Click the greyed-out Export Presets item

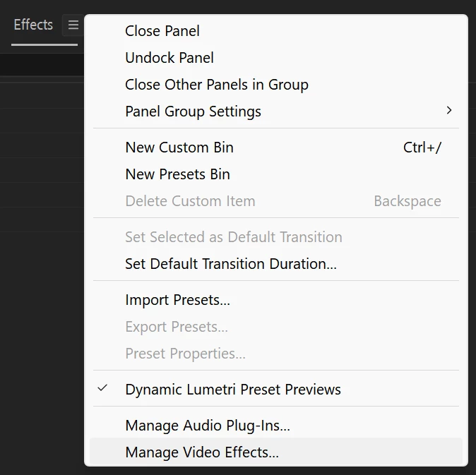click(177, 327)
